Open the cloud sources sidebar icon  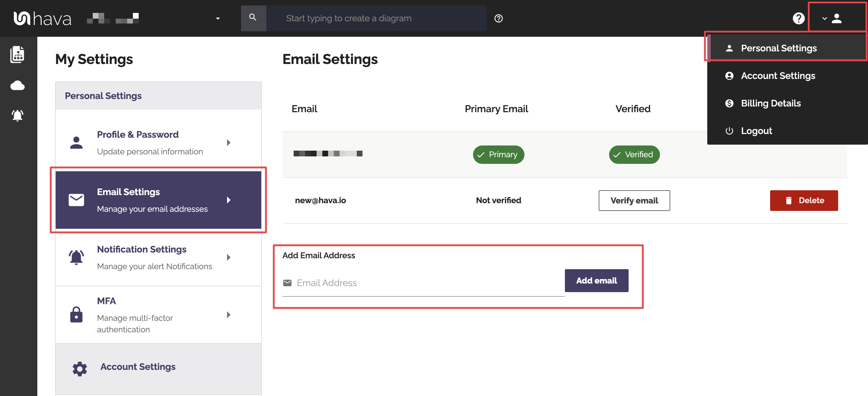[18, 86]
